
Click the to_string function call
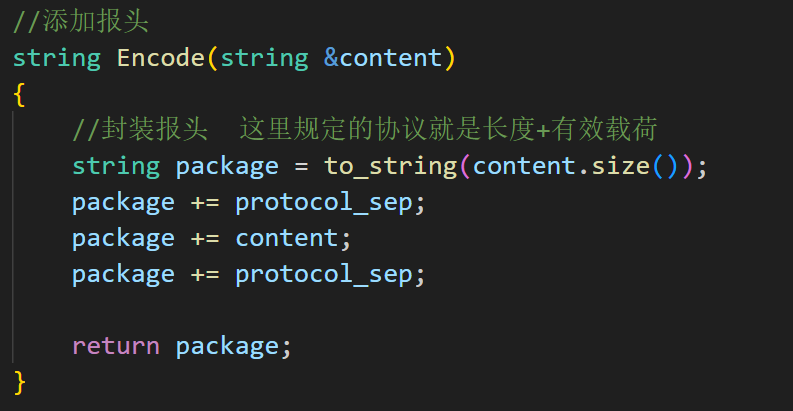390,165
